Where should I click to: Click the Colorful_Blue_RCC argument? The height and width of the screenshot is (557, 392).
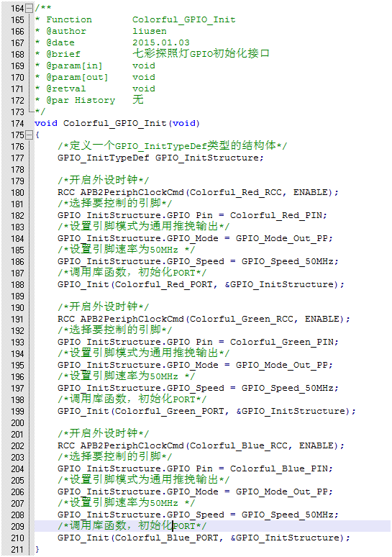[x=238, y=445]
